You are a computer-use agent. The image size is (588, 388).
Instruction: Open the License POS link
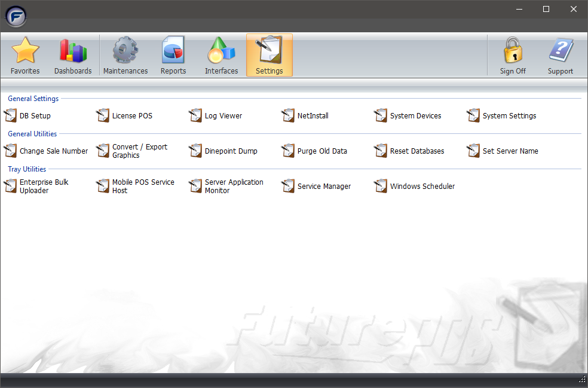(x=133, y=115)
